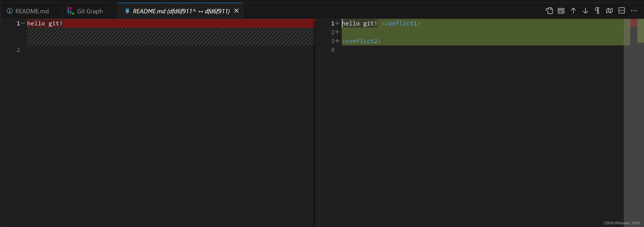Open preview to the side icon
Viewport: 644px width, 227px height.
(x=561, y=11)
